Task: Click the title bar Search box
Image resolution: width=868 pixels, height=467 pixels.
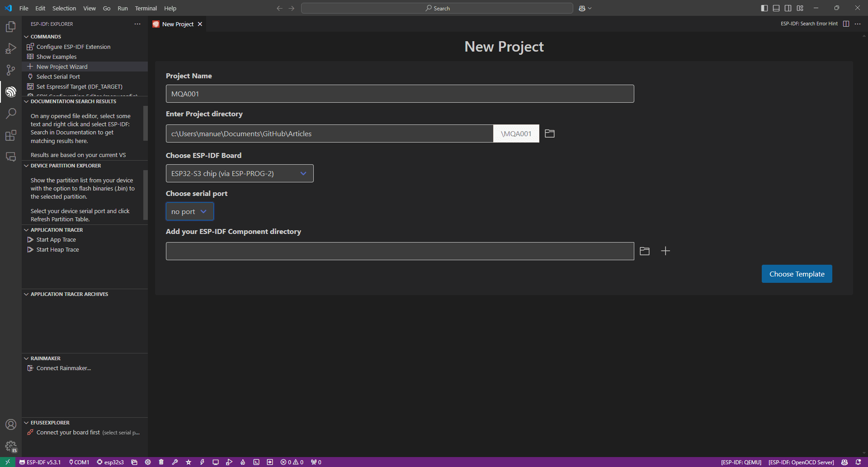Action: click(x=437, y=8)
